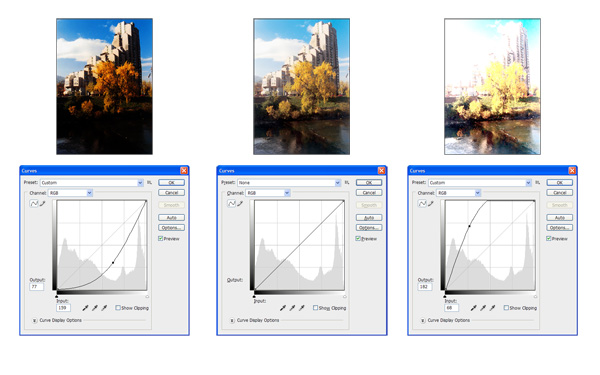
Task: Open preset options icon in Output 182 dialog
Action: coord(537,183)
